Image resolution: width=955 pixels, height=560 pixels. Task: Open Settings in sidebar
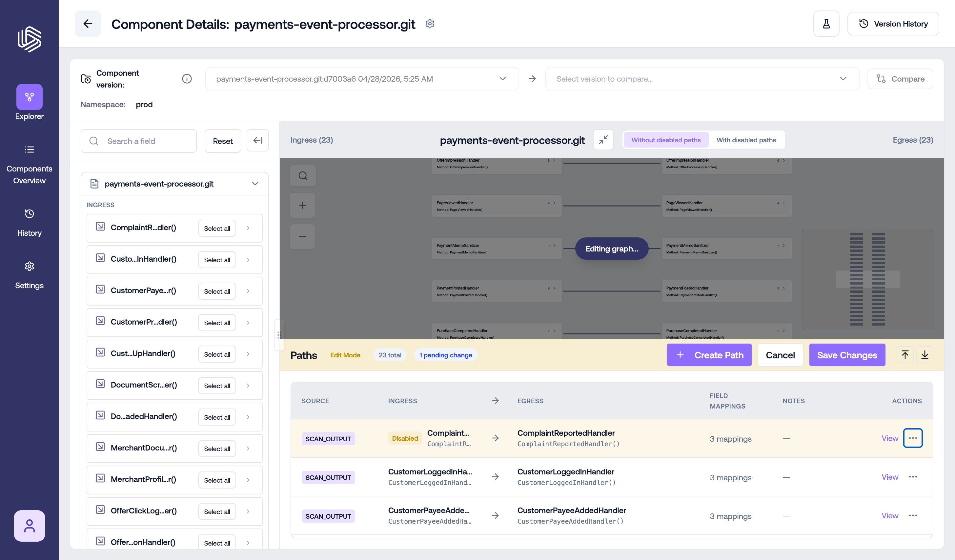pyautogui.click(x=29, y=275)
